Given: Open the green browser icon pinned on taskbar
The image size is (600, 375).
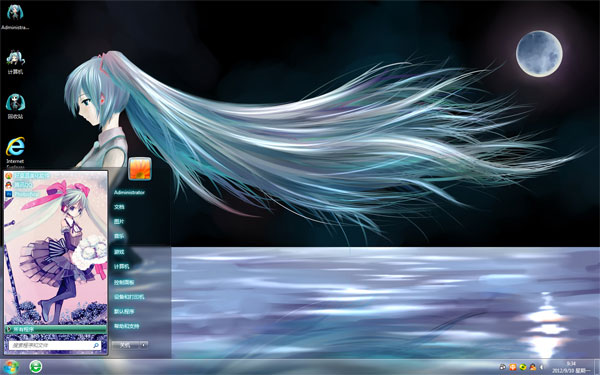Looking at the screenshot, I should point(36,367).
